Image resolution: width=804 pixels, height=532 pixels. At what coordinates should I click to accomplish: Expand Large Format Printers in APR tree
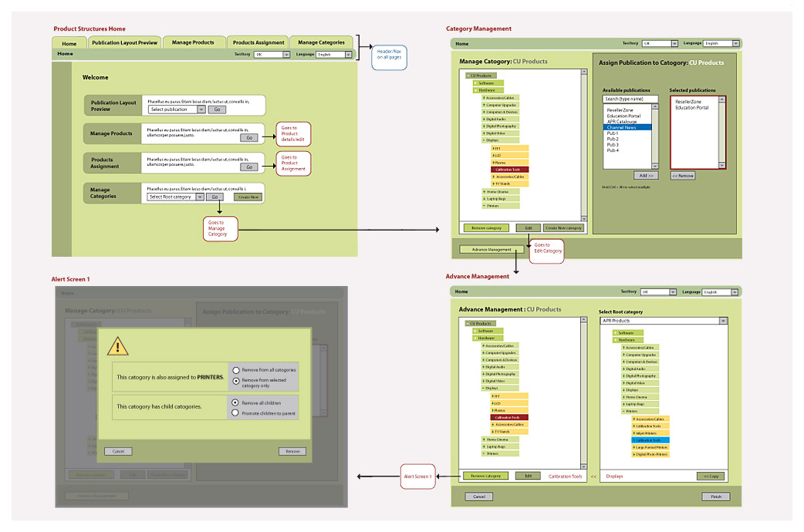(x=633, y=447)
